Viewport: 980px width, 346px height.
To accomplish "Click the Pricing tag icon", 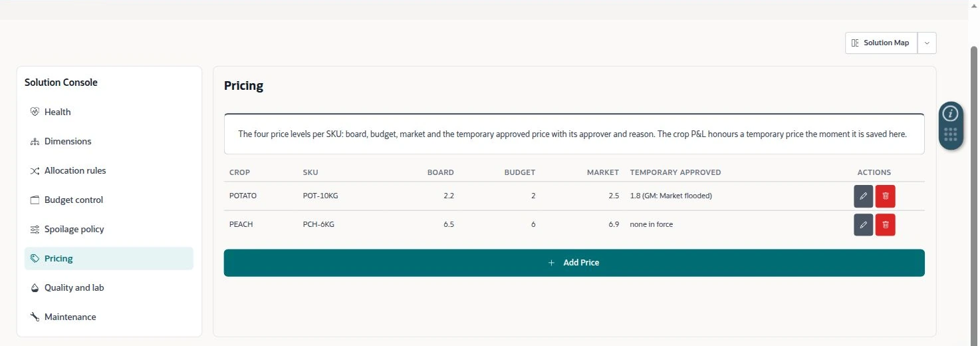I will click(x=35, y=258).
